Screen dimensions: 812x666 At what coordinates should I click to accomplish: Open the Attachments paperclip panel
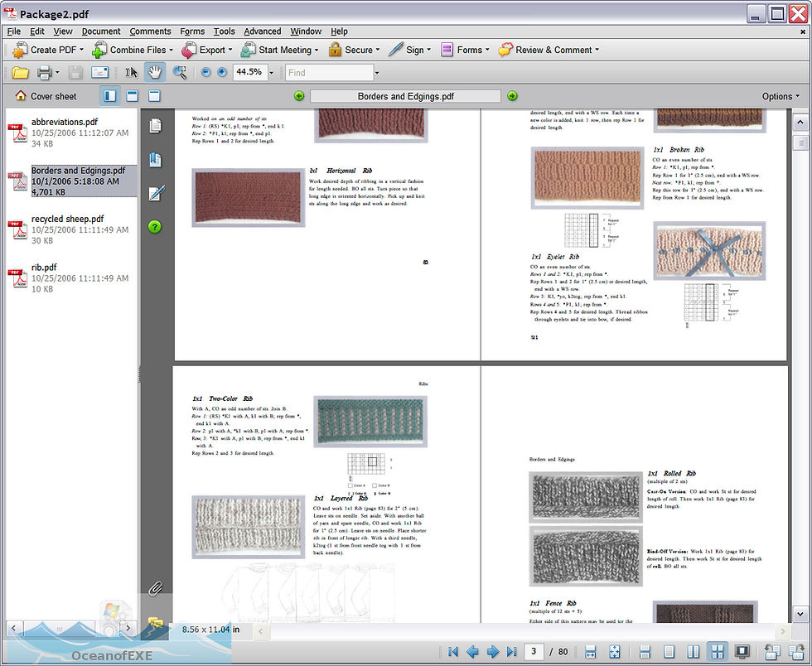click(155, 589)
